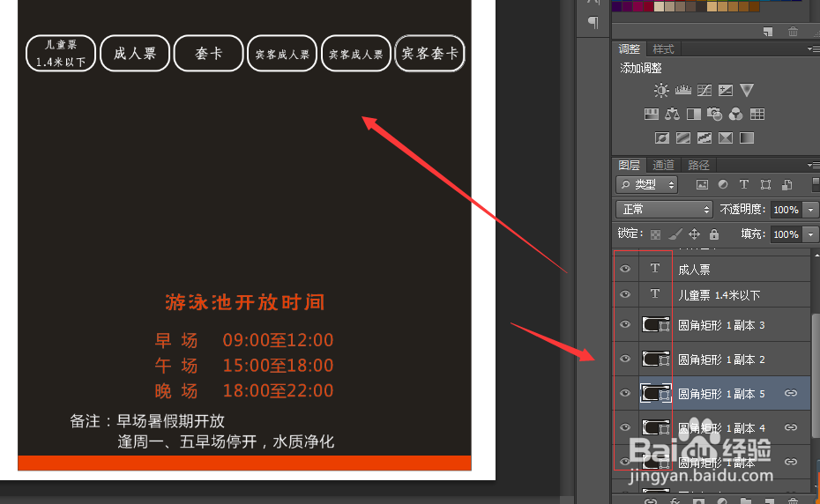Add a Hue/Saturation adjustment

pos(651,114)
